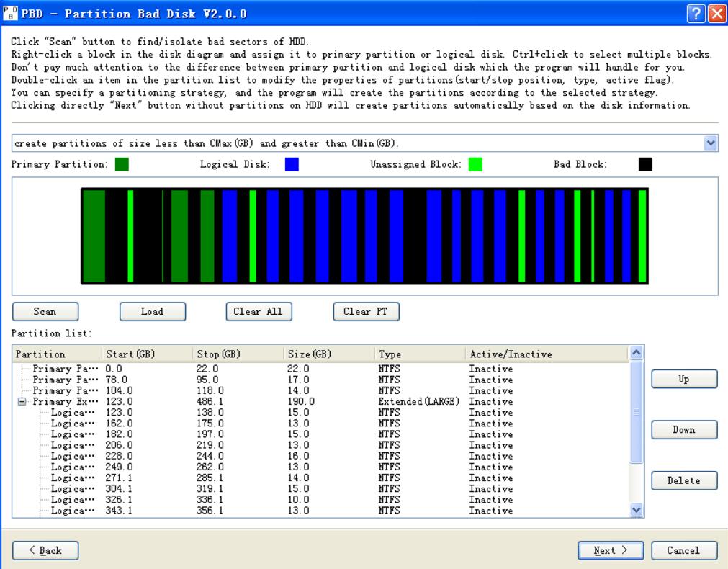
Task: Select logical disk row starting at 343.1
Action: pos(320,511)
